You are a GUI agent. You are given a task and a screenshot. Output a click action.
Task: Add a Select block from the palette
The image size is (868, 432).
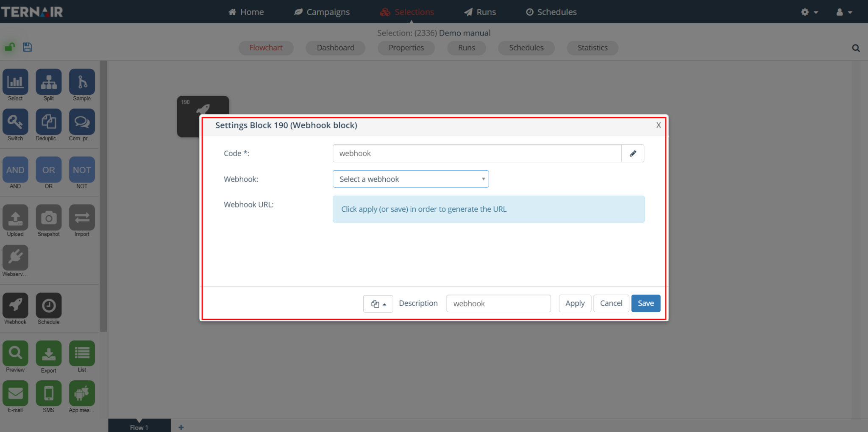click(15, 82)
